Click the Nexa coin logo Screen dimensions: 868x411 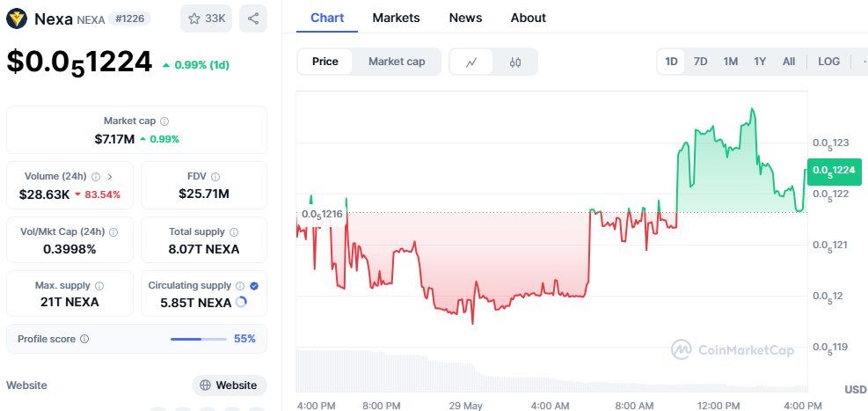click(17, 18)
